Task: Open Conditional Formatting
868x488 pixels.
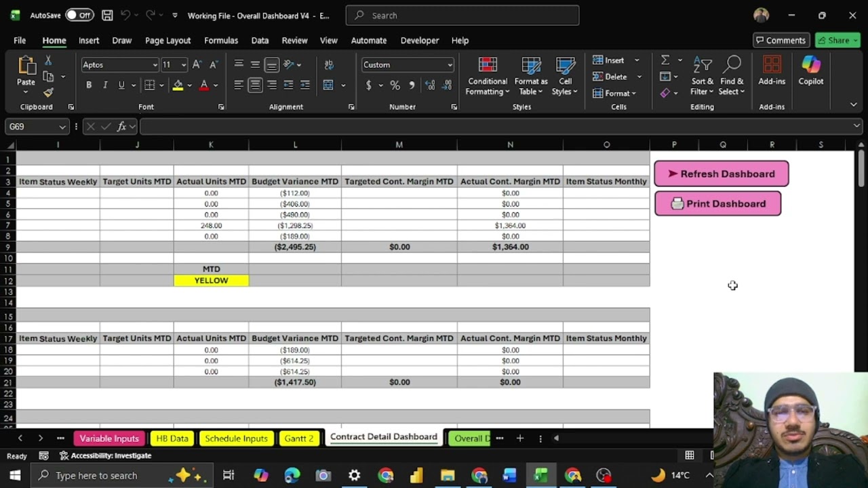Action: coord(488,76)
